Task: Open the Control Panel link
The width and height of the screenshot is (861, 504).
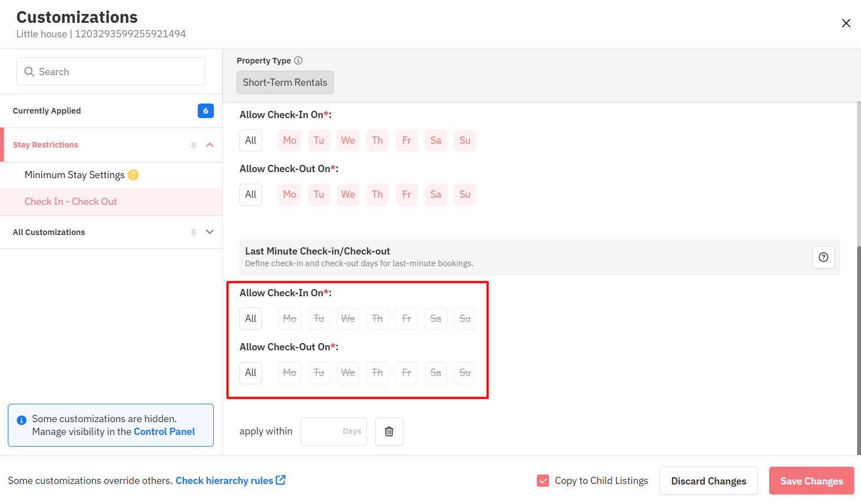Action: [x=164, y=432]
